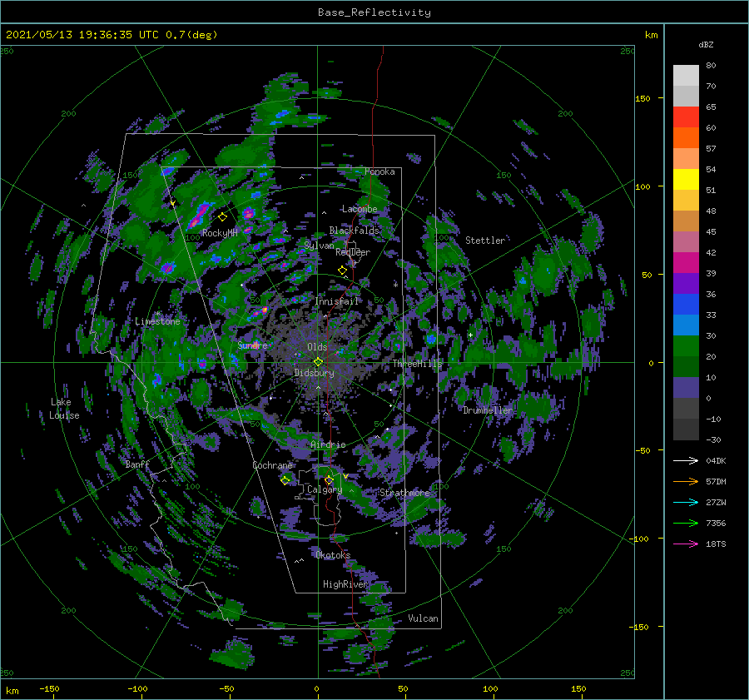Click the Lake Louise label
The height and width of the screenshot is (700, 749).
(64, 409)
